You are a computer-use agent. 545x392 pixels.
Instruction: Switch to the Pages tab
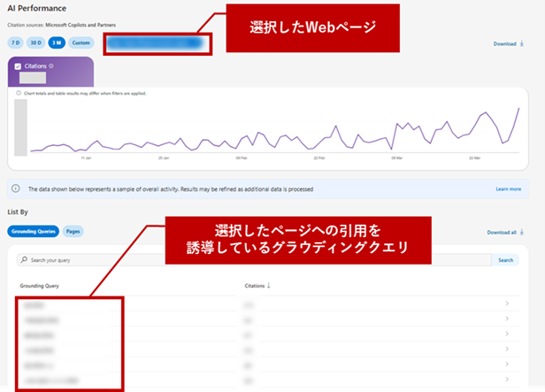[x=74, y=231]
